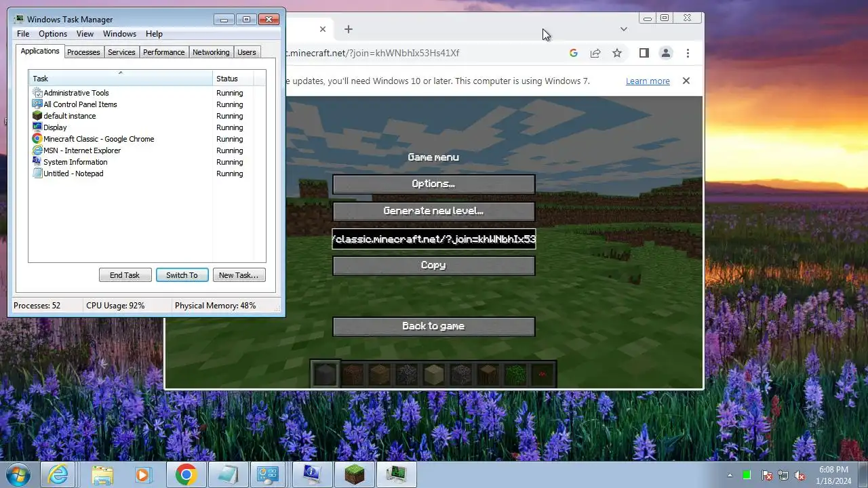Switch to the Users tab
Image resolution: width=868 pixels, height=488 pixels.
[x=247, y=52]
